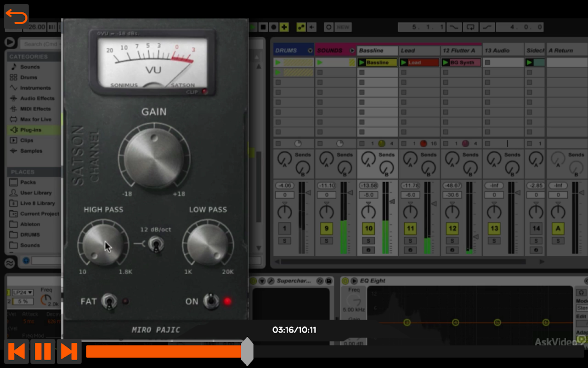The image size is (588, 368).
Task: Click the Stop button in Ableton transport
Action: click(263, 27)
